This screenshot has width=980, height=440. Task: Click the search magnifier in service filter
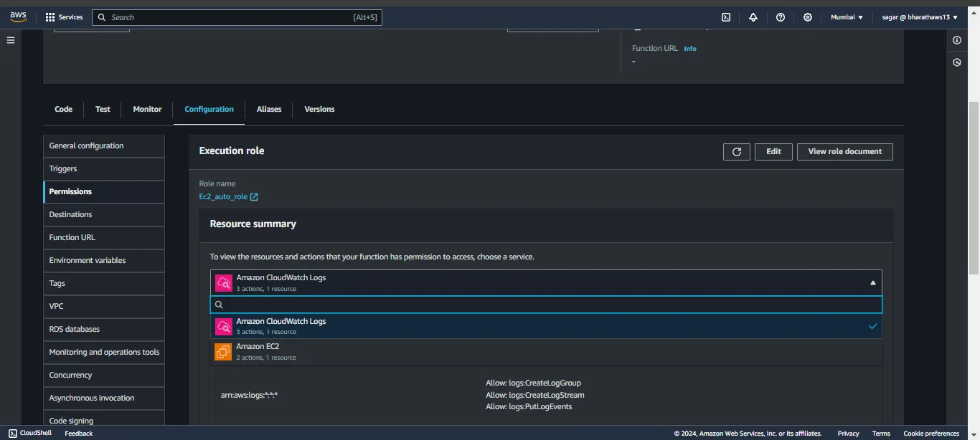(x=220, y=305)
